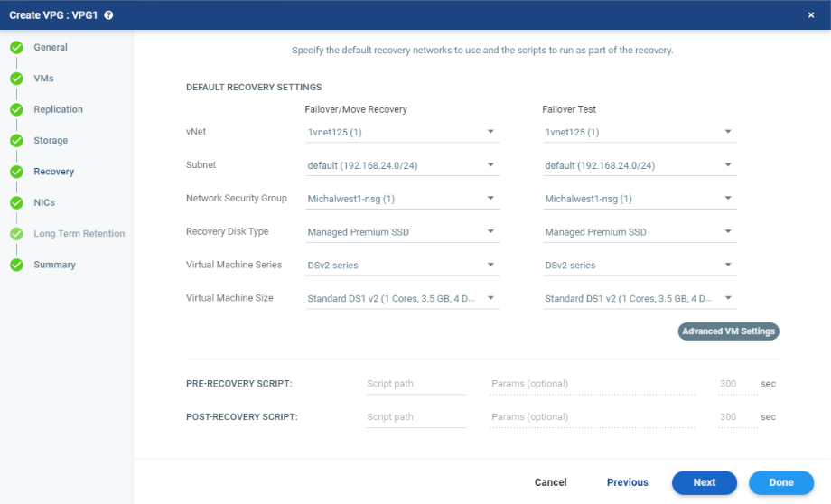Select the Recovery step
Viewport: 831px width, 504px height.
[x=54, y=172]
